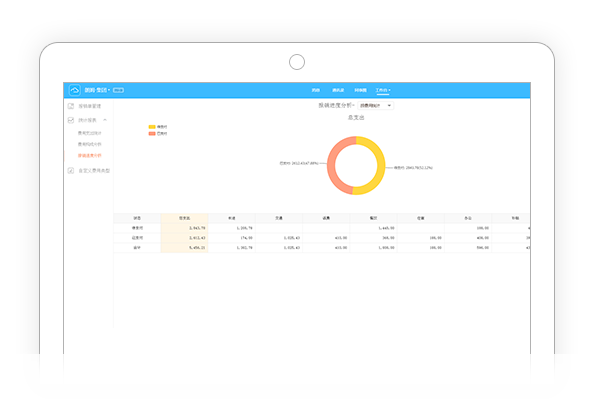The width and height of the screenshot is (594, 399).
Task: Click the 52.12% chart data label
Action: [413, 167]
